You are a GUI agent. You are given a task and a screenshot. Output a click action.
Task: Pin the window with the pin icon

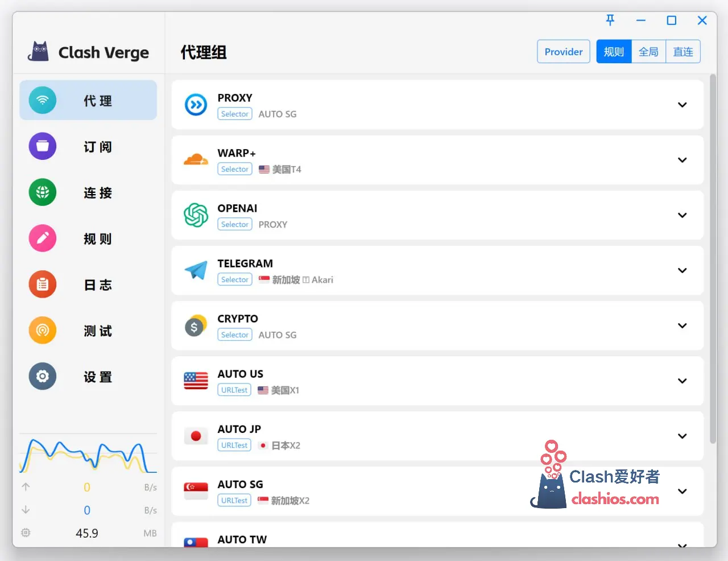pos(610,20)
